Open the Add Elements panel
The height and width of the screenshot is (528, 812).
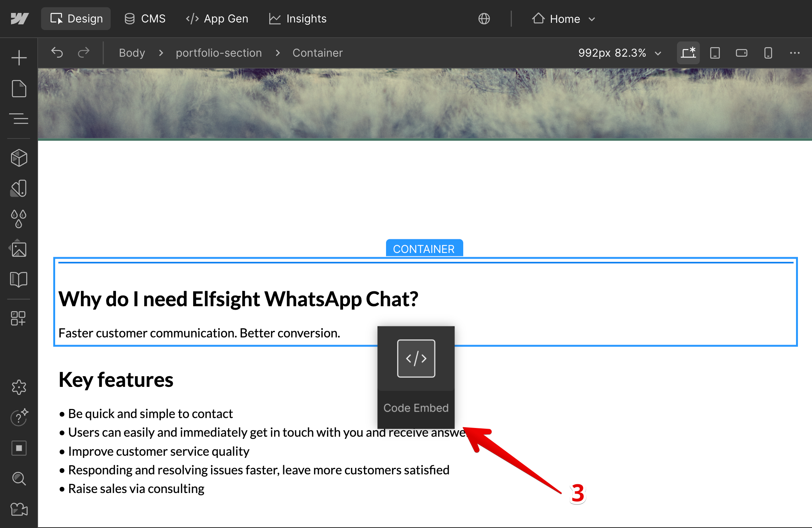19,58
